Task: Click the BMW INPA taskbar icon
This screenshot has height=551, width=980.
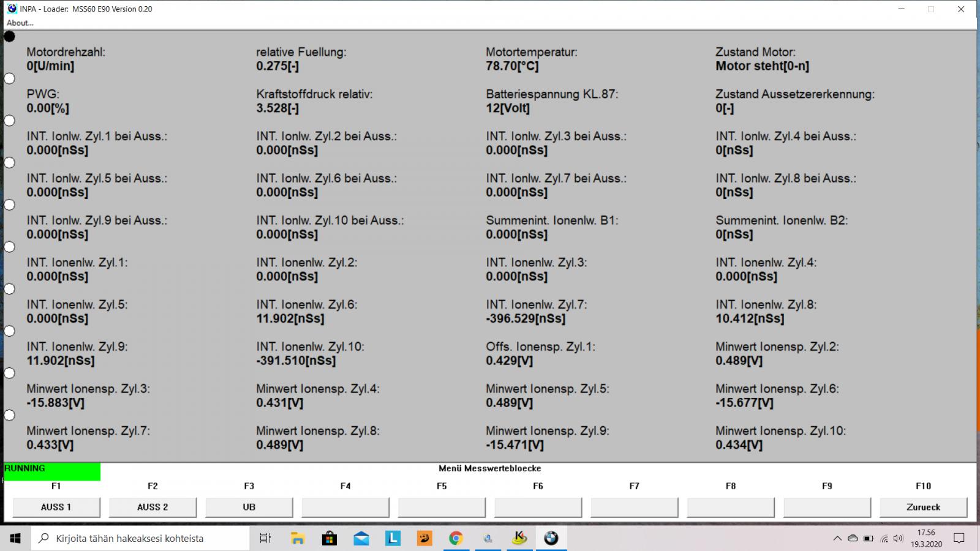Action: [551, 538]
